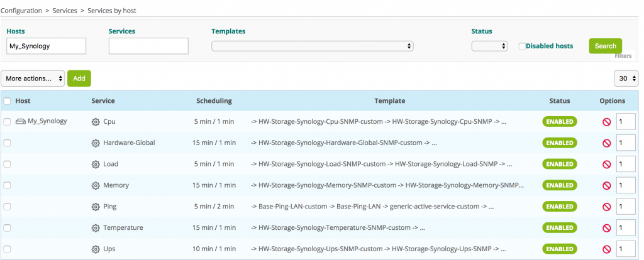
Task: Disable the Temperature service via red icon
Action: [606, 228]
